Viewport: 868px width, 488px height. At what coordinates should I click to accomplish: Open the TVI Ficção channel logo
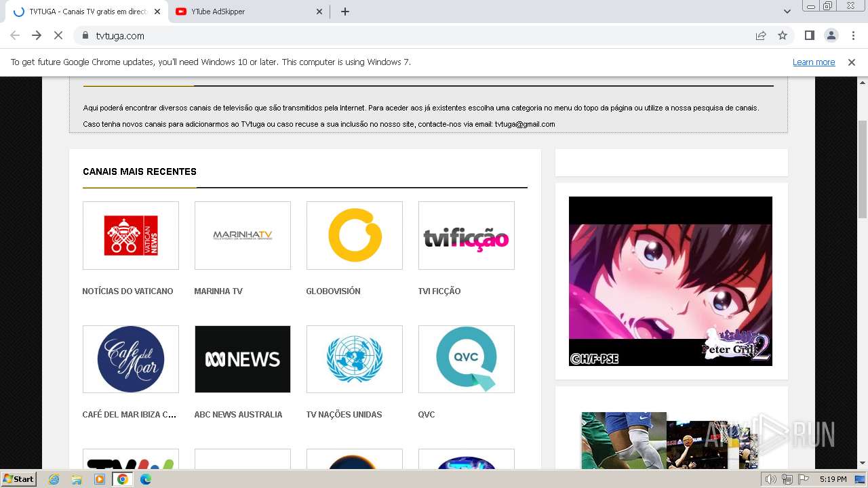(x=467, y=235)
